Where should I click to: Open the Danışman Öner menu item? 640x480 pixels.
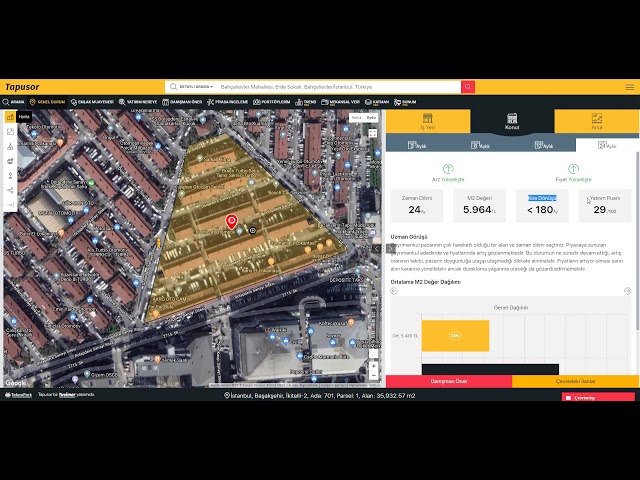(182, 102)
